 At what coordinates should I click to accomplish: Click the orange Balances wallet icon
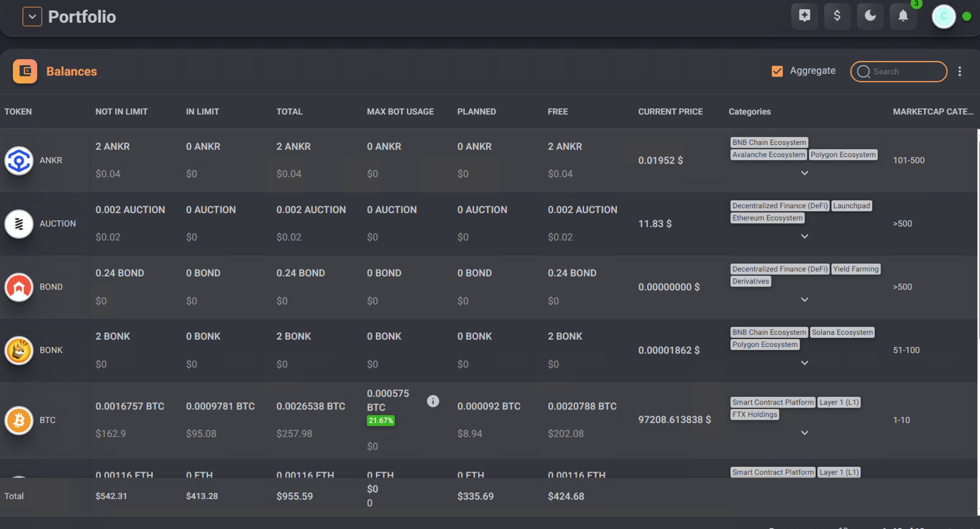(25, 71)
